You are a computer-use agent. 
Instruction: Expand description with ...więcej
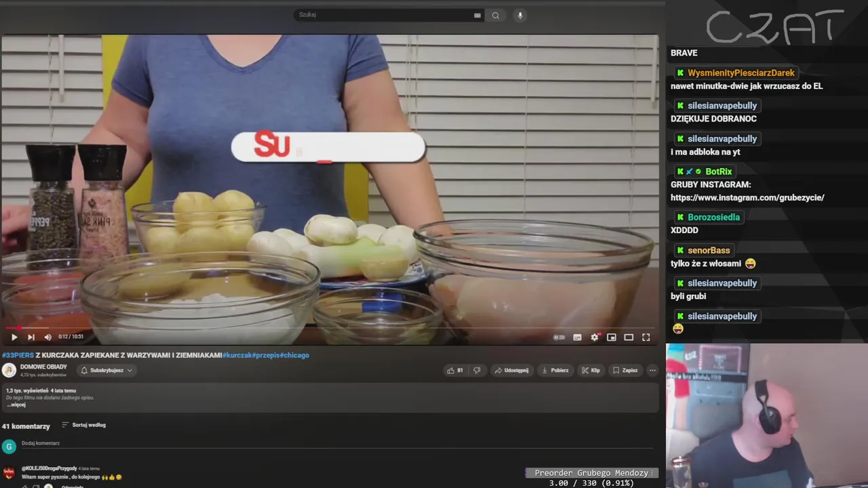(17, 405)
